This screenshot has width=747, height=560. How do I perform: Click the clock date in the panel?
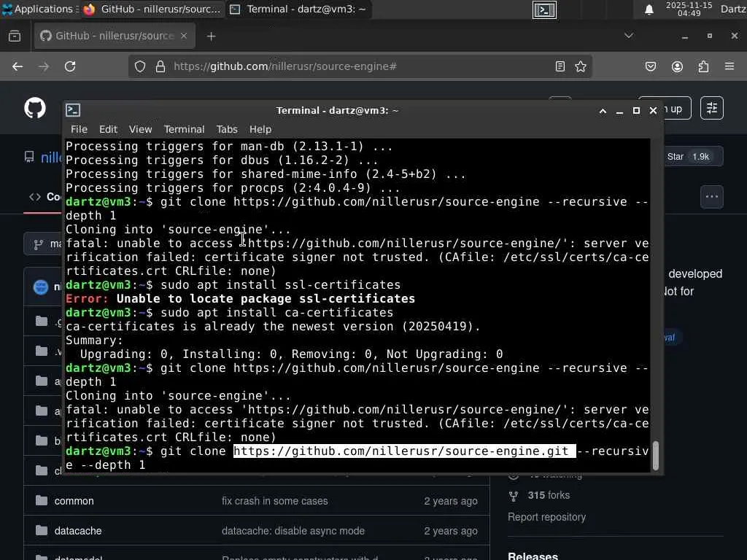point(689,9)
